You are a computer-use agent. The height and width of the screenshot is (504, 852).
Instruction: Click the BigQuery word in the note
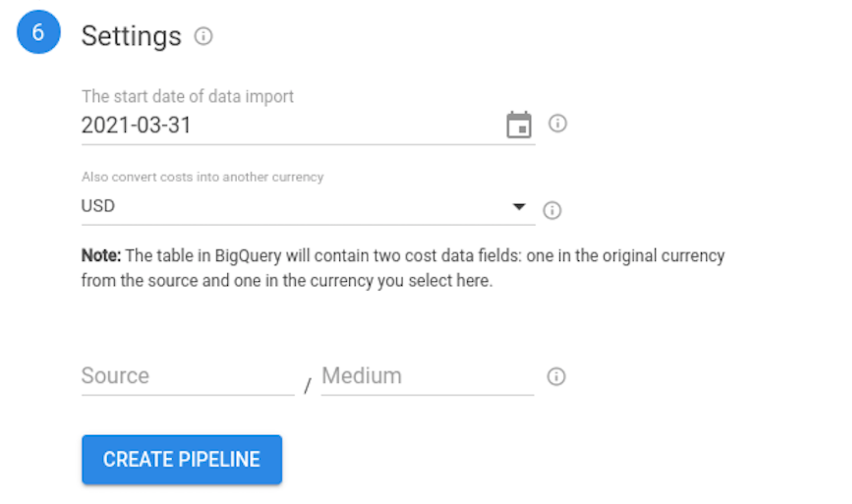pyautogui.click(x=248, y=256)
